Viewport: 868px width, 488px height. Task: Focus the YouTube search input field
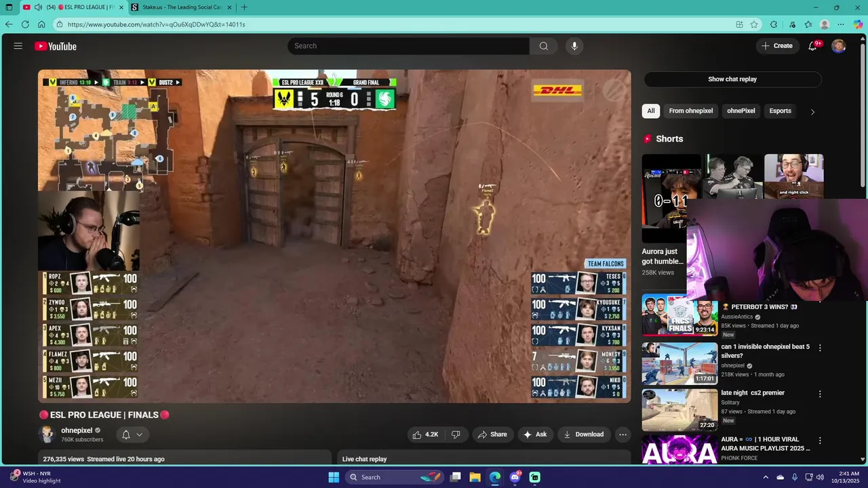[x=408, y=46]
